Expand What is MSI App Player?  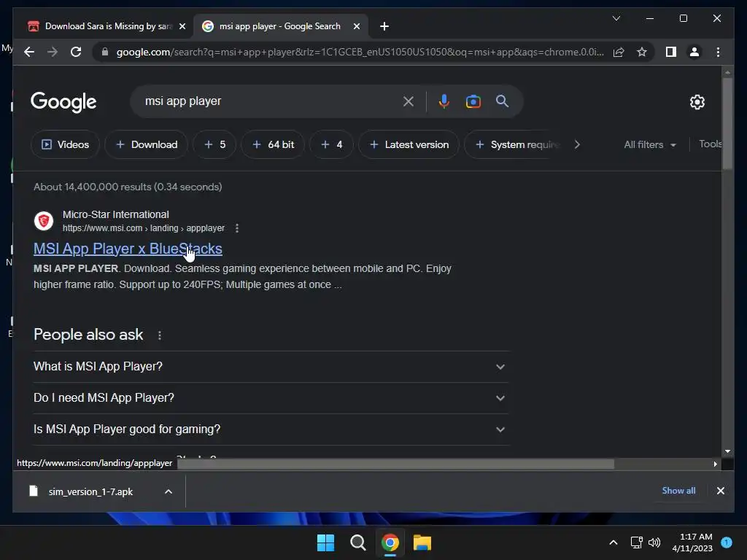271,367
